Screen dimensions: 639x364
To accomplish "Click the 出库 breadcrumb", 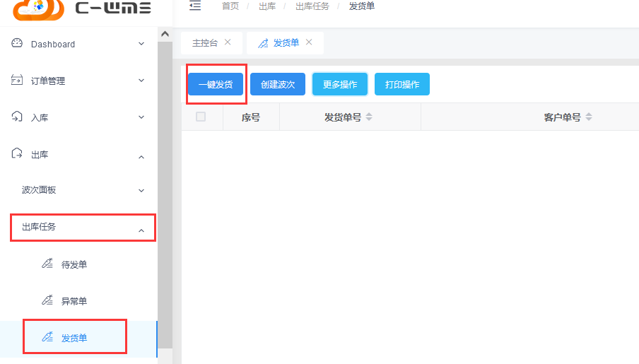I will pos(267,6).
